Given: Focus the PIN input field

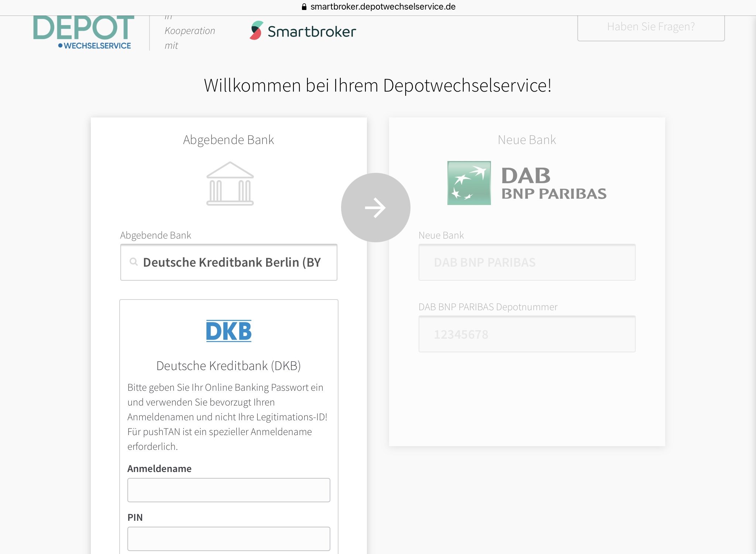Looking at the screenshot, I should (x=228, y=538).
